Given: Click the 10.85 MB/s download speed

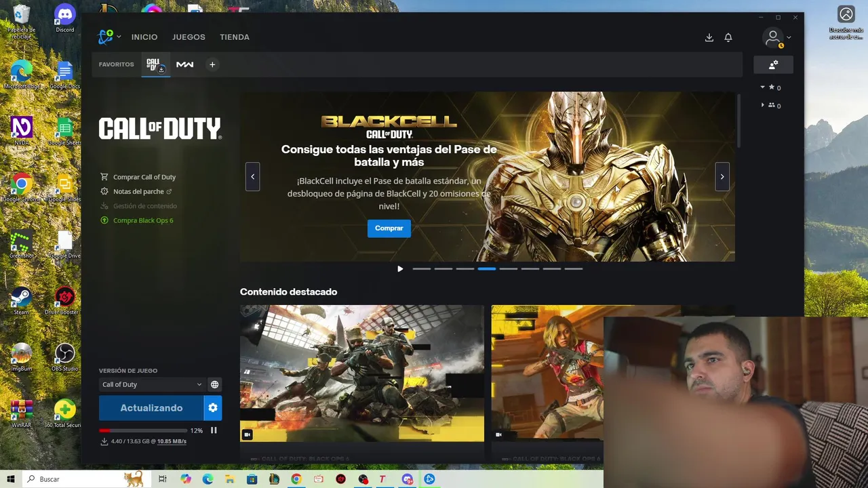Looking at the screenshot, I should click(x=172, y=441).
